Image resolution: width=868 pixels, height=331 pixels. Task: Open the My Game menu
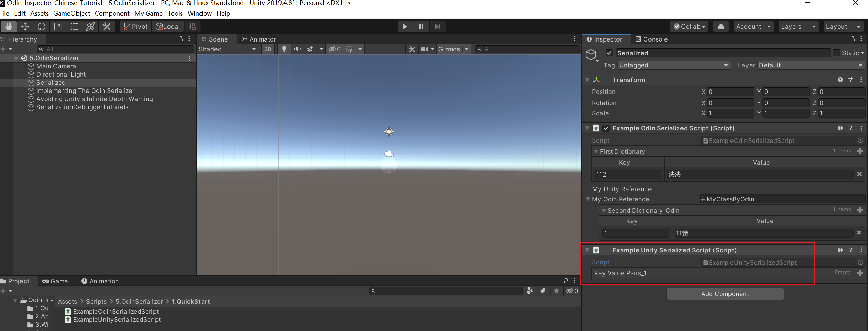click(x=148, y=13)
